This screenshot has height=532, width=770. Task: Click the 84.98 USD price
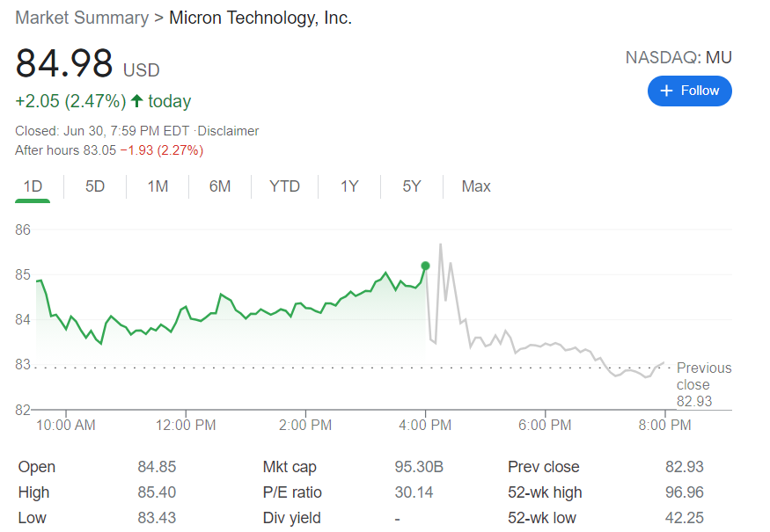[65, 64]
